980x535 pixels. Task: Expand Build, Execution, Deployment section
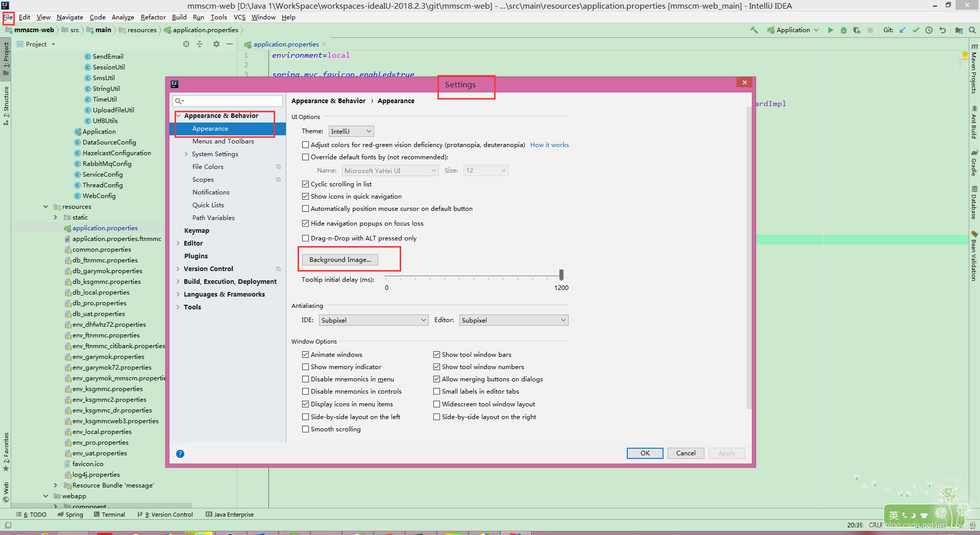coord(178,282)
